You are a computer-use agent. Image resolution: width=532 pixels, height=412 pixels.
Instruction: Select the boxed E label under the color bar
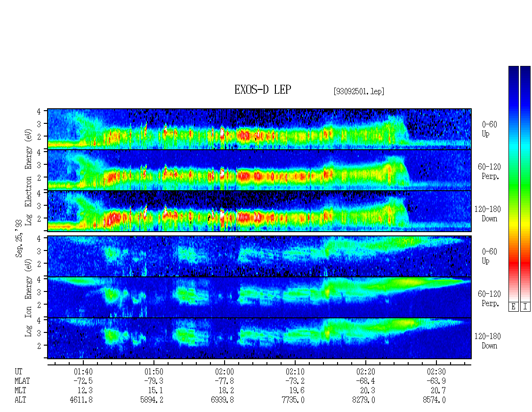(x=513, y=307)
